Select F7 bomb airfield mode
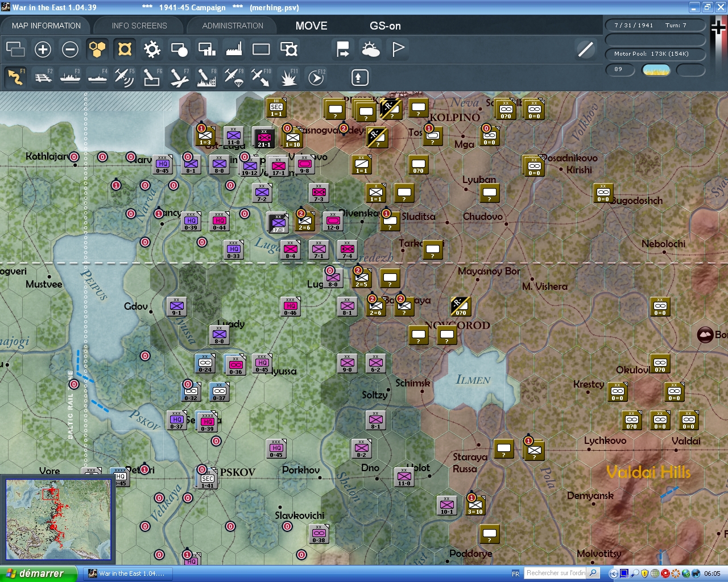 (x=179, y=77)
